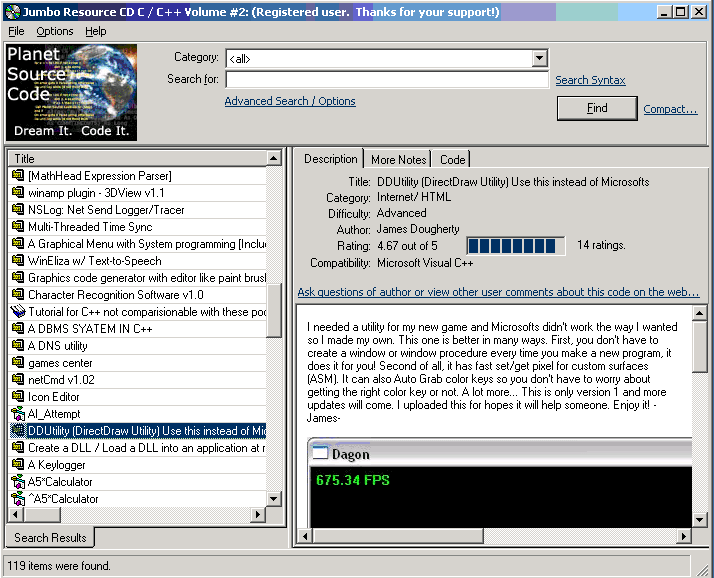Click description pane scroll left arrow
Viewport: 714px width, 578px height.
point(305,536)
